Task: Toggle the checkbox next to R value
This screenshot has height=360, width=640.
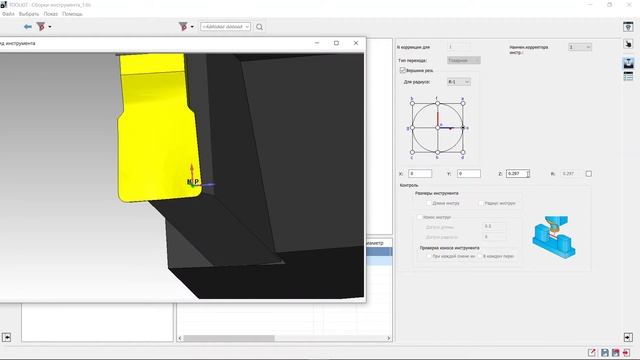Action: [x=589, y=174]
